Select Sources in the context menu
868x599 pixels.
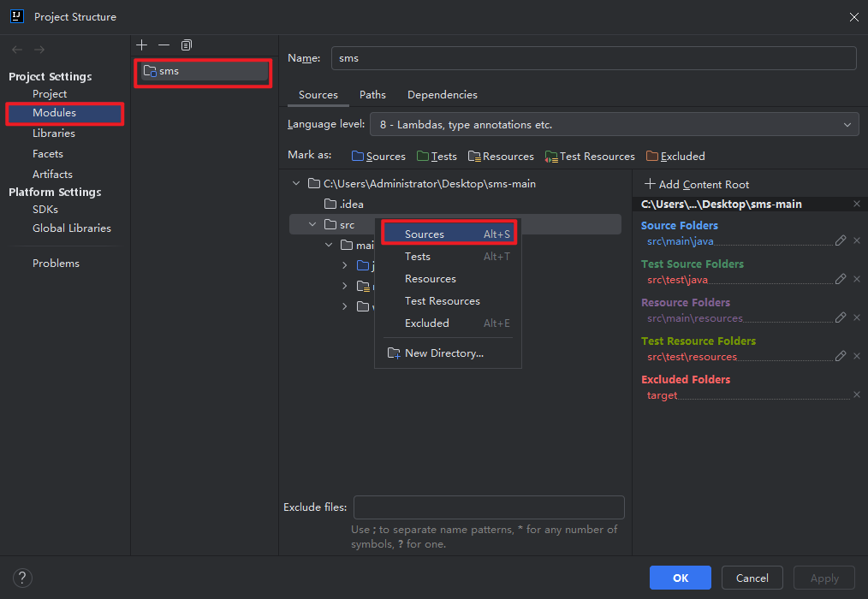[449, 234]
